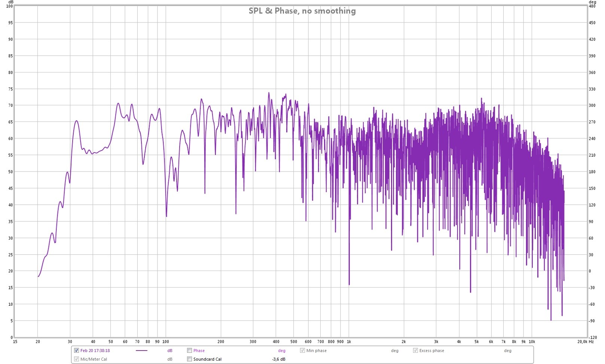
Task: Toggle the Feb 20 17:38:18 trace checkbox
Action: [x=77, y=351]
